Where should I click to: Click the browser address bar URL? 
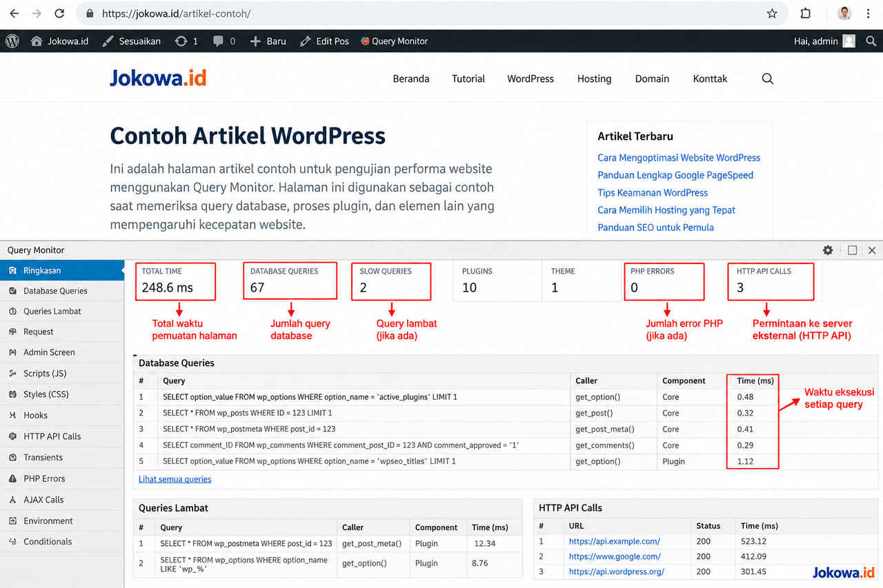click(x=176, y=14)
